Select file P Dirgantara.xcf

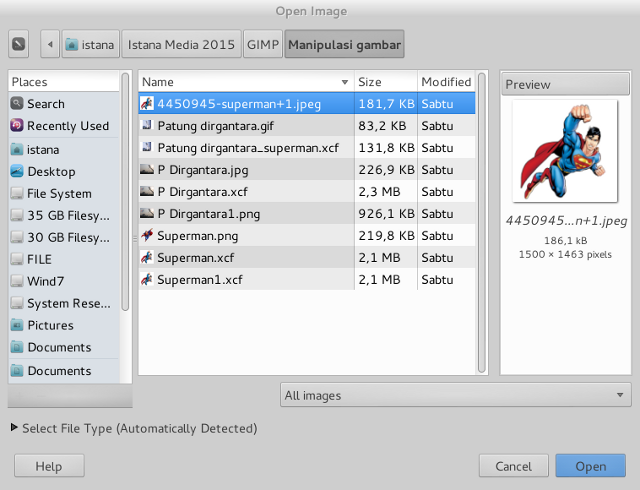pyautogui.click(x=307, y=192)
